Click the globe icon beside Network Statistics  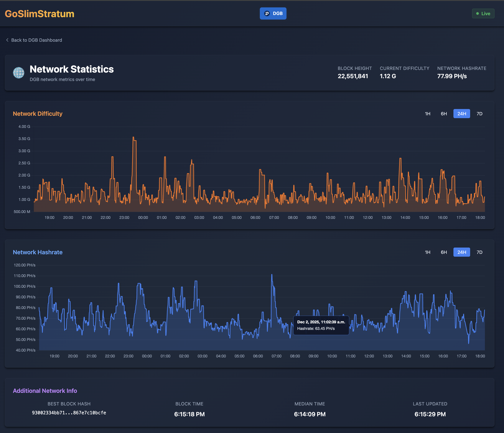click(19, 73)
